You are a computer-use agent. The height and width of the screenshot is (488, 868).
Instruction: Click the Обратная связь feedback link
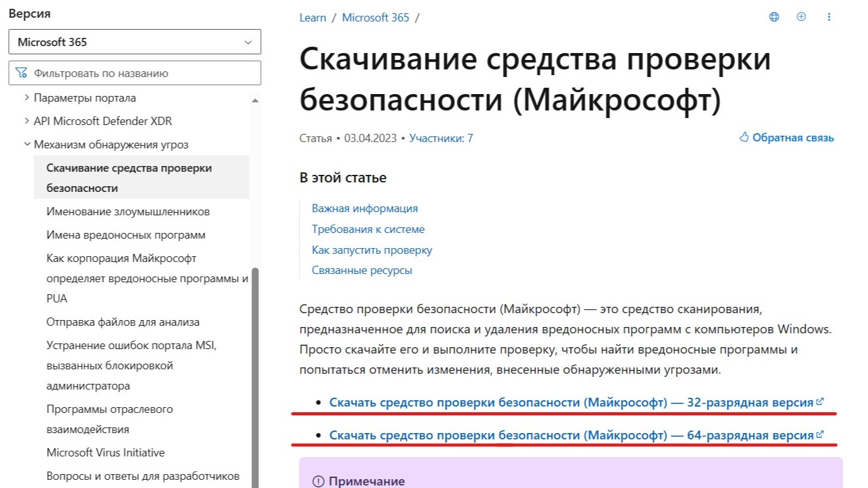tap(793, 138)
